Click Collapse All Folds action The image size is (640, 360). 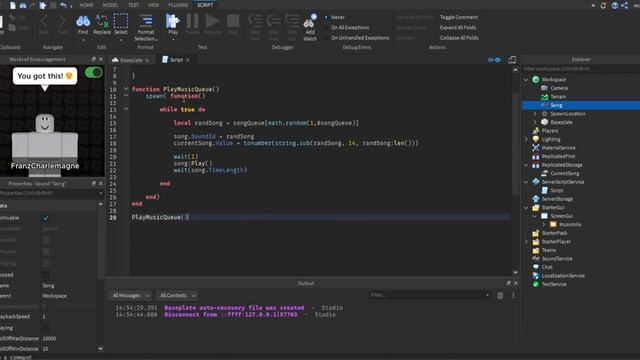coord(459,38)
